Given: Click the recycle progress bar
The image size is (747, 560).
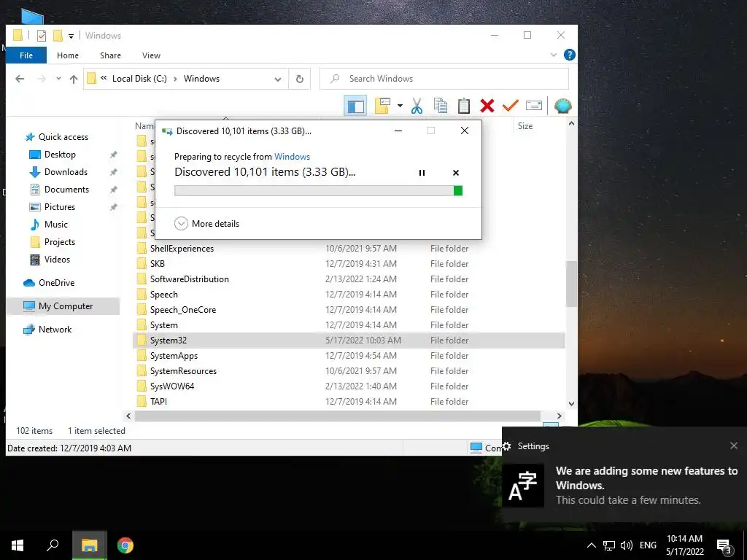Looking at the screenshot, I should 318,190.
